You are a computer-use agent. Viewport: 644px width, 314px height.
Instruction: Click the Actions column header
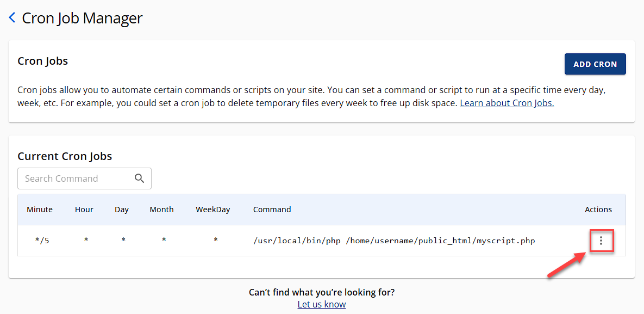pos(598,210)
